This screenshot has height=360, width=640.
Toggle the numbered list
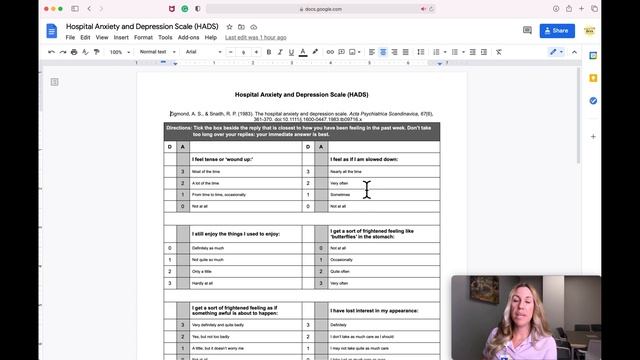[436, 52]
